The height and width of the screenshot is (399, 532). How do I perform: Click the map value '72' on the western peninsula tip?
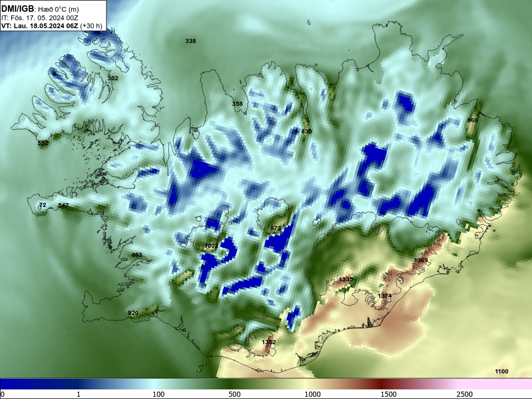pos(43,205)
